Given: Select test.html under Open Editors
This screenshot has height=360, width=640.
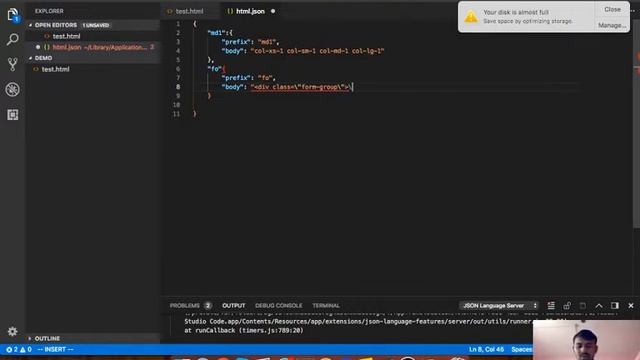Looking at the screenshot, I should [x=66, y=36].
